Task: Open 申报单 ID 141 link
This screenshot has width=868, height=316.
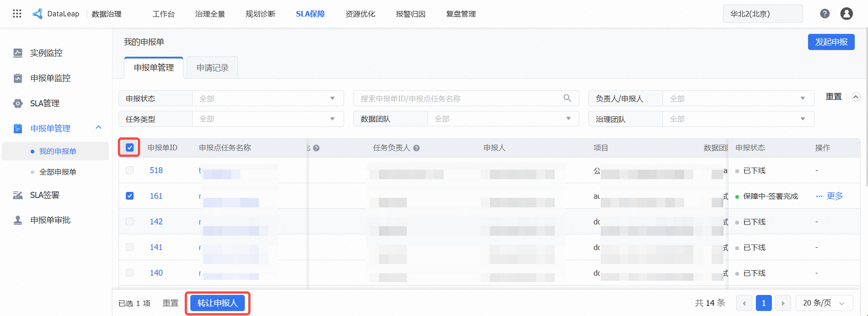Action: 156,247
